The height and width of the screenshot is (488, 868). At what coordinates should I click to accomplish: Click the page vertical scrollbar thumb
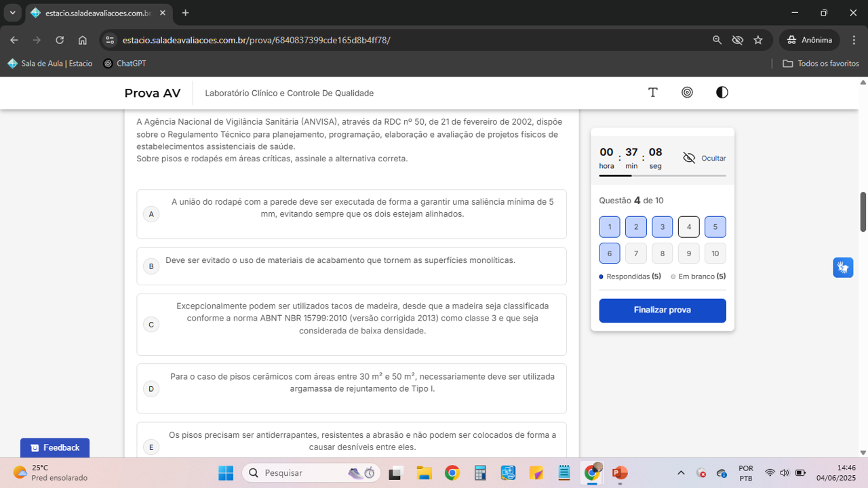pos(863,211)
